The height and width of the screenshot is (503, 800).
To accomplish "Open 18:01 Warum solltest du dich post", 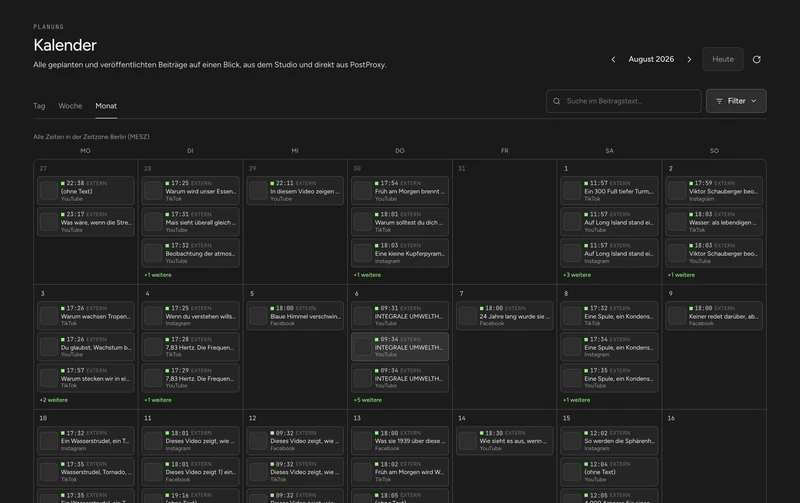I will [400, 222].
